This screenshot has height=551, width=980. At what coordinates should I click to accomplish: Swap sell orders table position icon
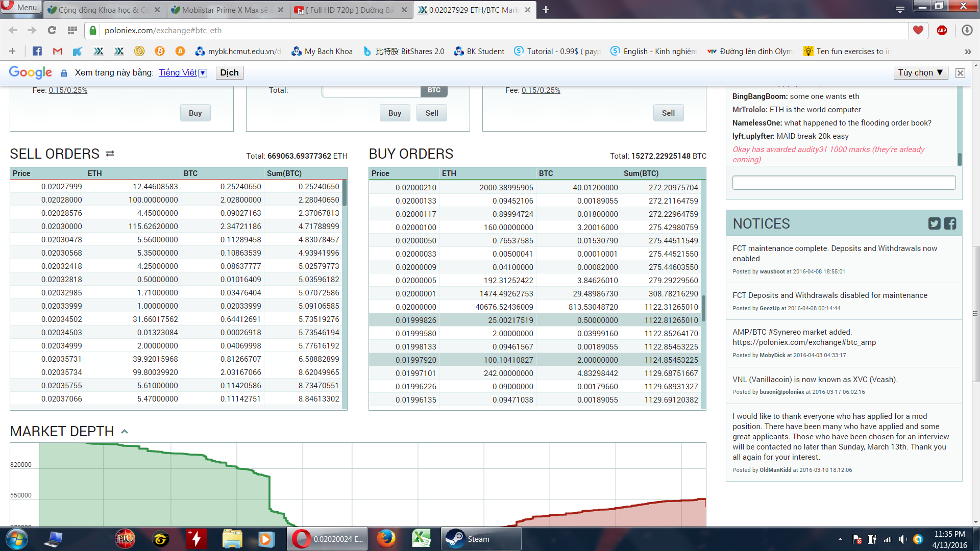point(110,154)
